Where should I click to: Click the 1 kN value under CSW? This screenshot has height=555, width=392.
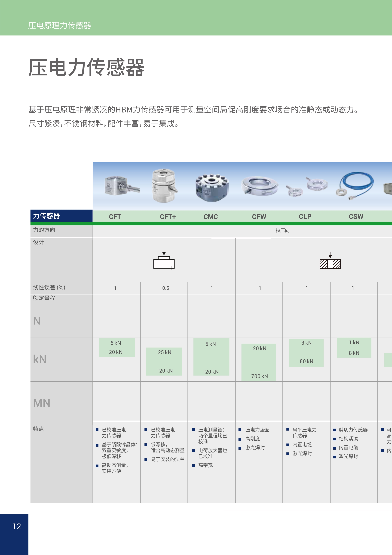354,342
